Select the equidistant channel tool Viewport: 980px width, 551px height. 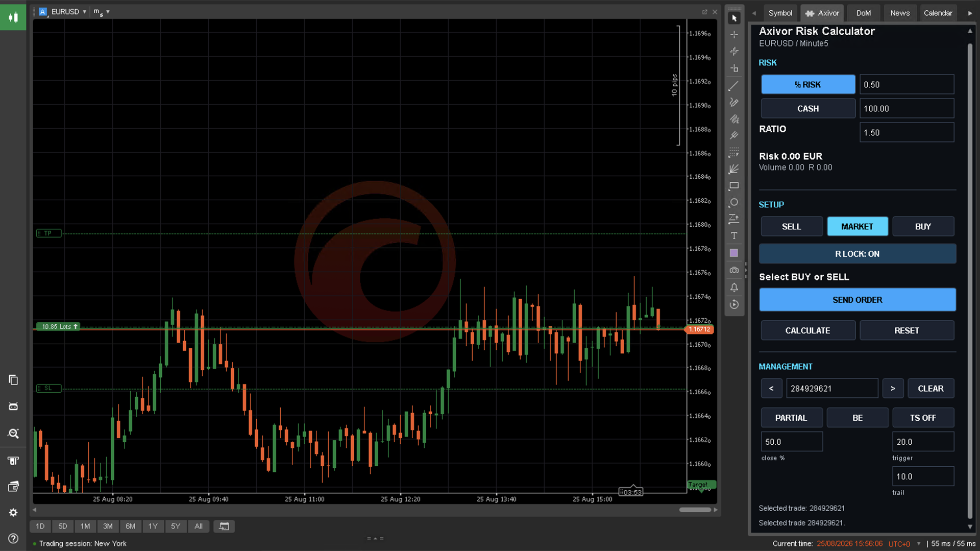pyautogui.click(x=734, y=119)
